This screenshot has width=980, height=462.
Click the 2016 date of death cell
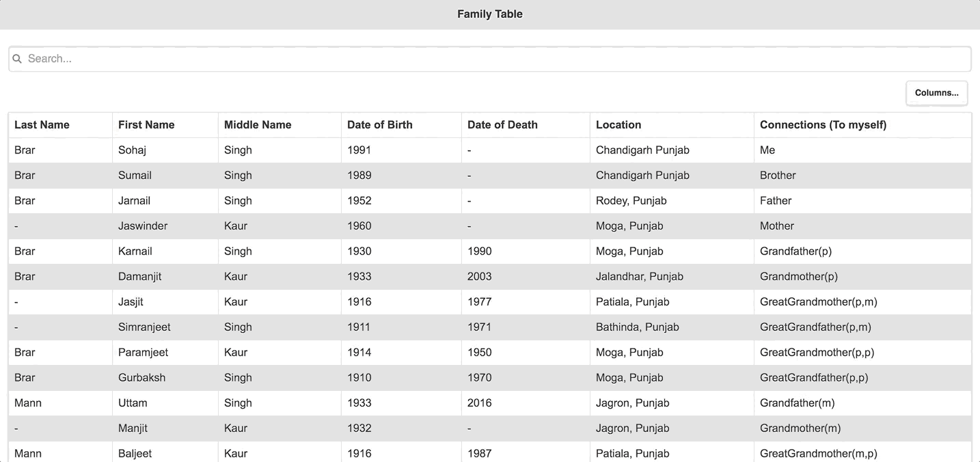point(479,403)
